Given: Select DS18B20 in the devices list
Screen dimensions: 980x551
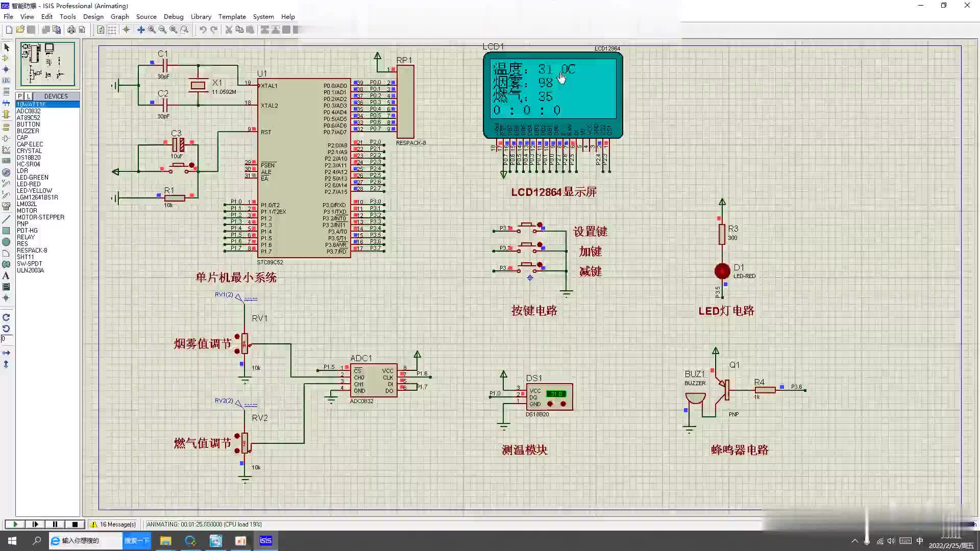Looking at the screenshot, I should tap(29, 157).
